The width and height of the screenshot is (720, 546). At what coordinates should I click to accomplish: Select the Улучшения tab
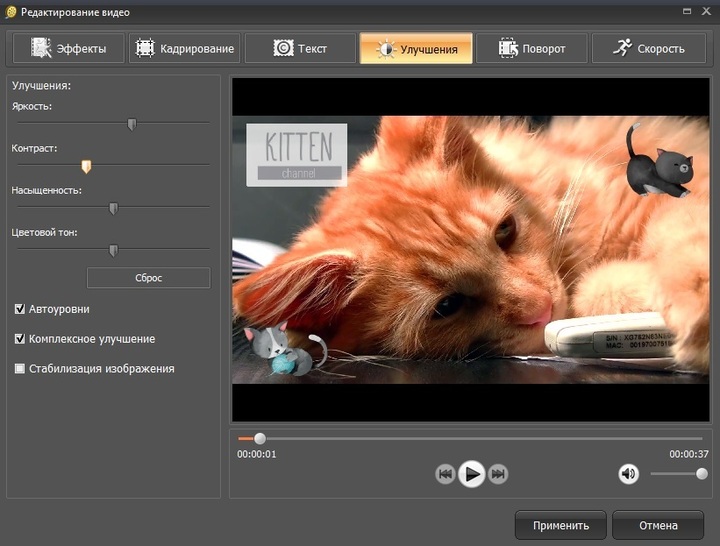416,48
